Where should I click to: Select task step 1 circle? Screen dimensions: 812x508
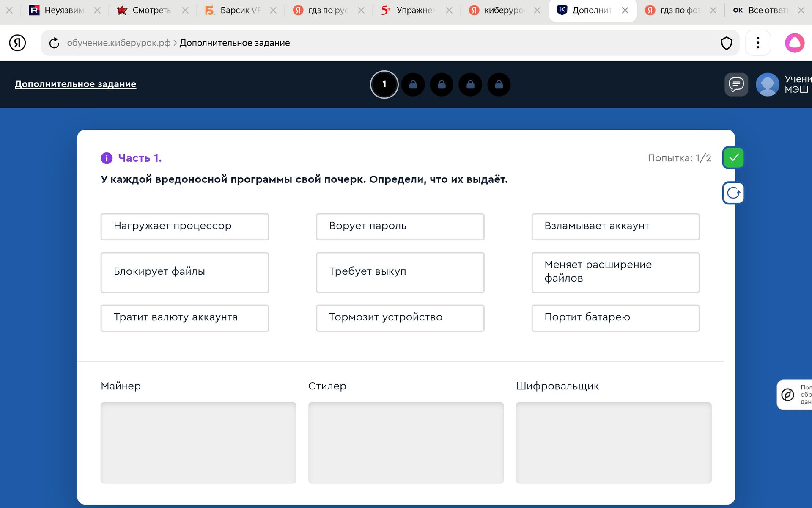(x=384, y=84)
